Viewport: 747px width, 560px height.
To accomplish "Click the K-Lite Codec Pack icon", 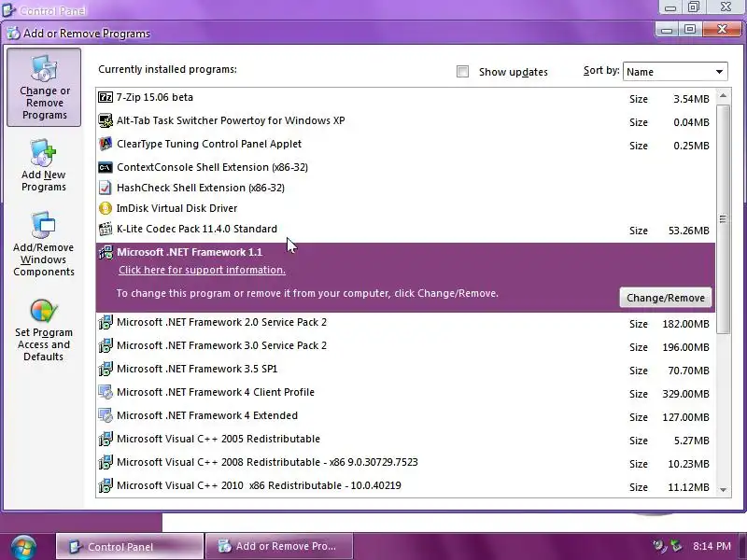I will click(106, 229).
